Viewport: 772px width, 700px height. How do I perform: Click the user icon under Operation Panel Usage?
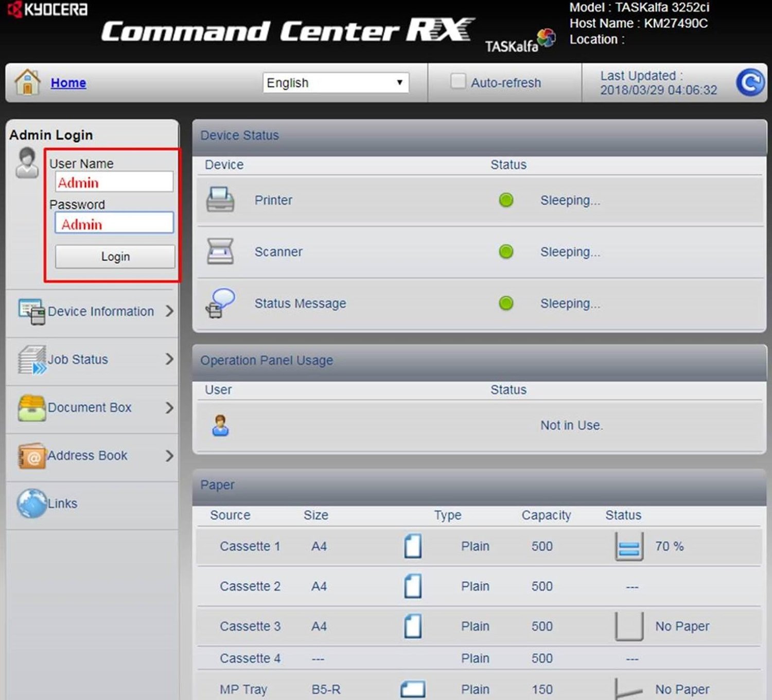click(x=220, y=425)
